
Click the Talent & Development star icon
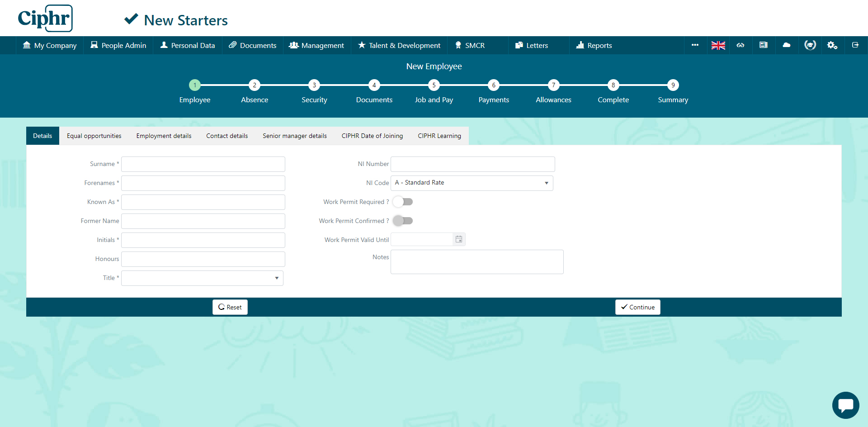362,45
